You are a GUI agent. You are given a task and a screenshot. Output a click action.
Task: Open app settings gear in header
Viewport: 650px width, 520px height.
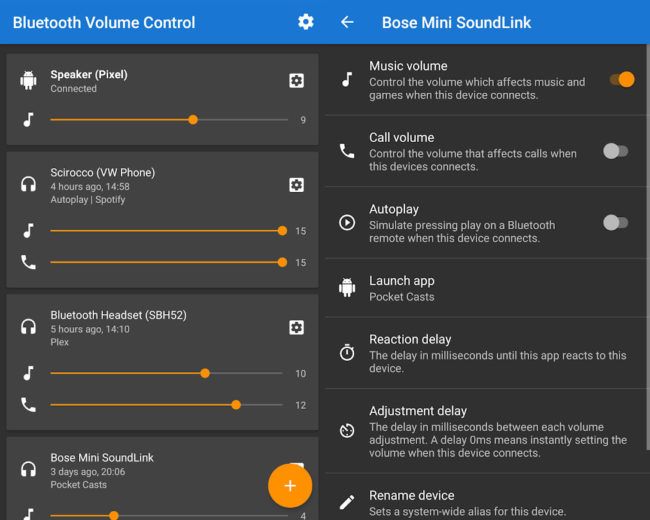coord(306,22)
